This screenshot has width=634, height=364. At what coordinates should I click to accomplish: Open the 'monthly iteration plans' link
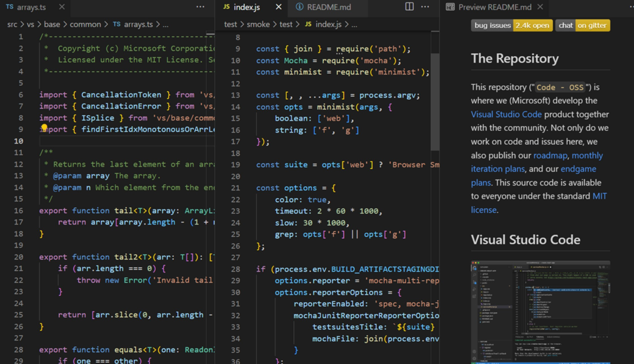[x=537, y=162]
